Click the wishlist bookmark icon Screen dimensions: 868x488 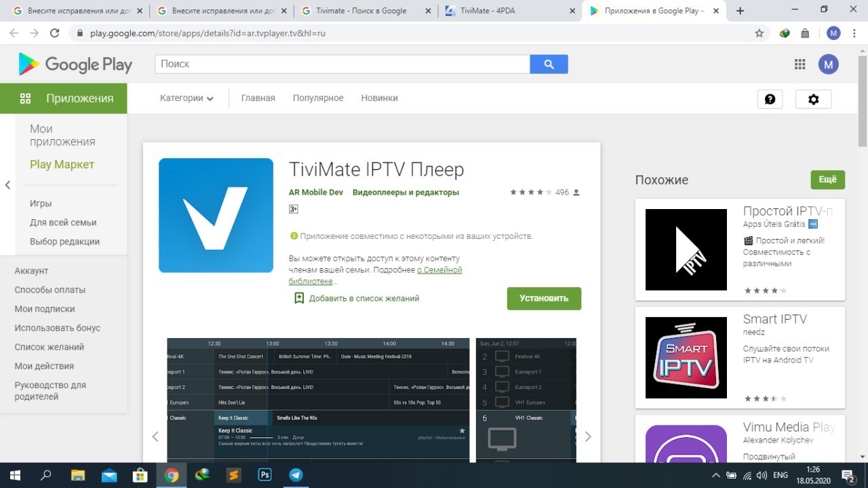299,298
